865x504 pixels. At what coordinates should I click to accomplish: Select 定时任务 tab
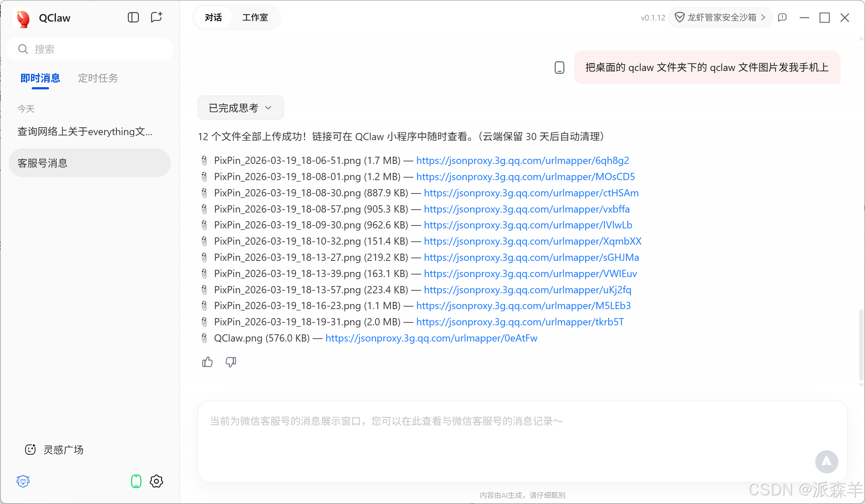point(98,78)
